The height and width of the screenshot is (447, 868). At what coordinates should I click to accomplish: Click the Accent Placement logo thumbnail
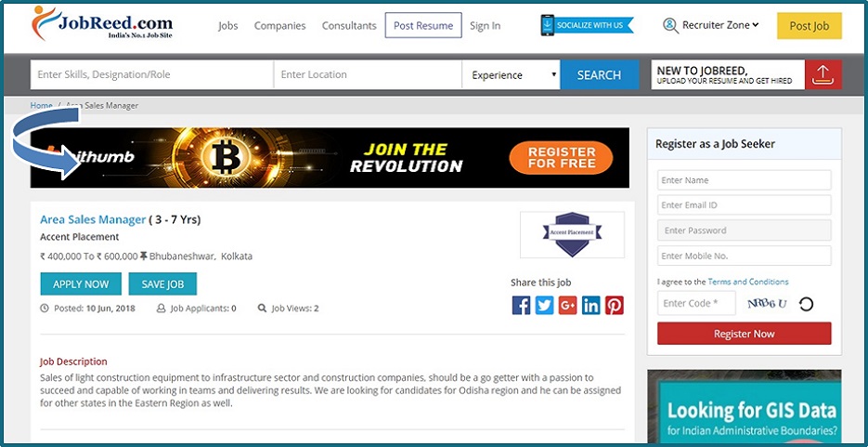(x=572, y=234)
